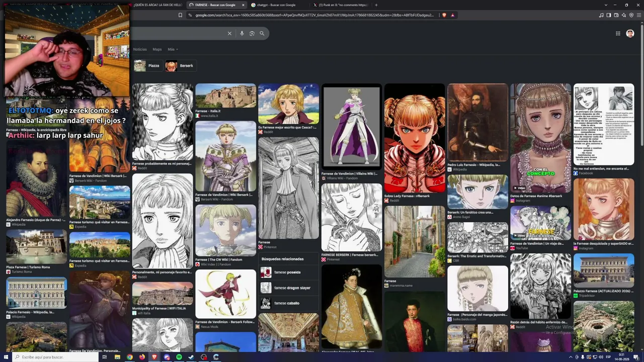The height and width of the screenshot is (362, 644).
Task: Open FARNESE BERSERK manga drawing result
Action: pyautogui.click(x=352, y=217)
